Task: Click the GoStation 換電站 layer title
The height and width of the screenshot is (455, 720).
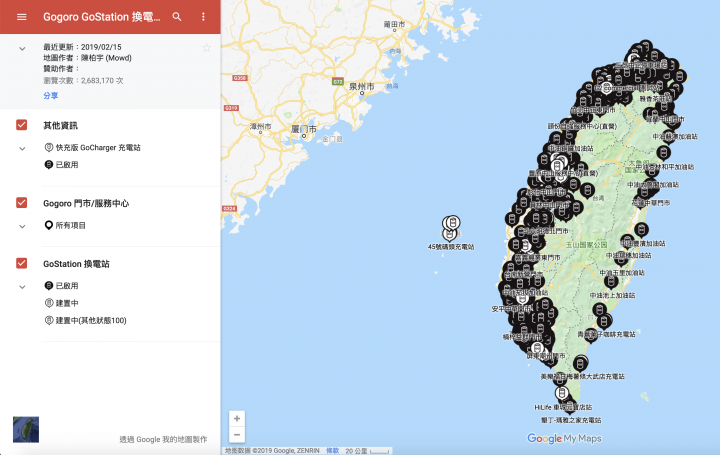Action: point(76,264)
